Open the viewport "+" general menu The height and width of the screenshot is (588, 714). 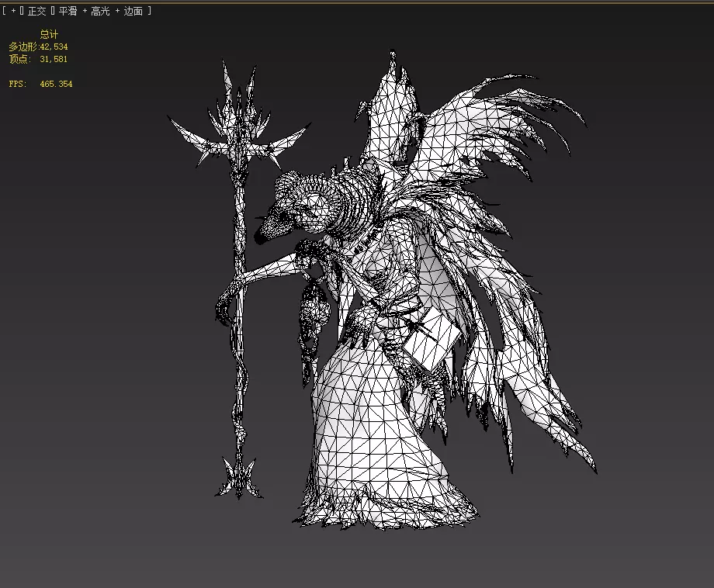(x=13, y=11)
